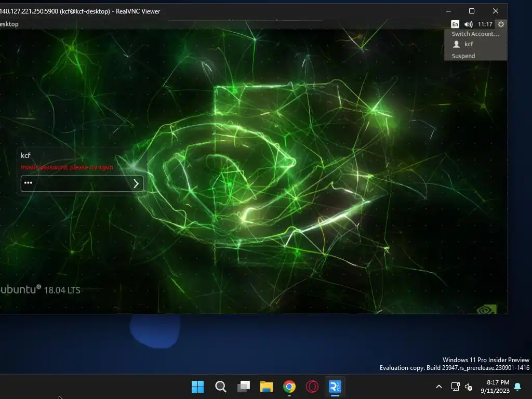The image size is (532, 399).
Task: Open Windows taskbar Search
Action: (x=220, y=387)
